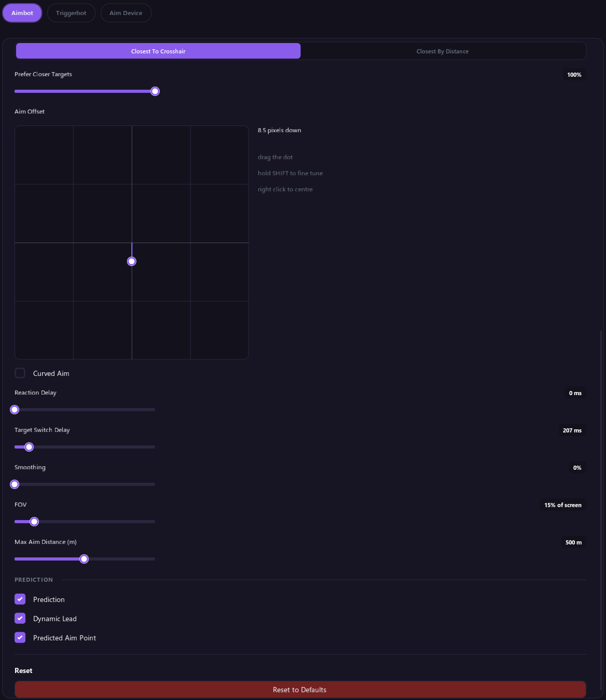Click the Smoothing slider handle
Image resolution: width=606 pixels, height=700 pixels.
(15, 484)
